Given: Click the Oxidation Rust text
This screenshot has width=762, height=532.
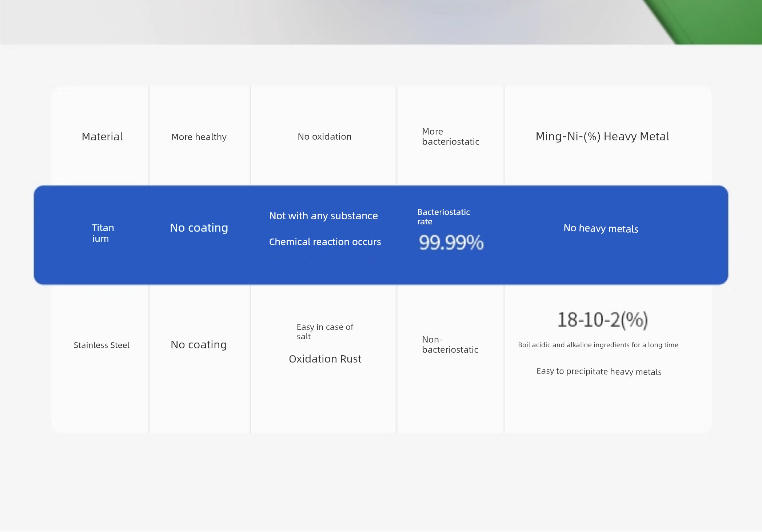Looking at the screenshot, I should pos(325,359).
